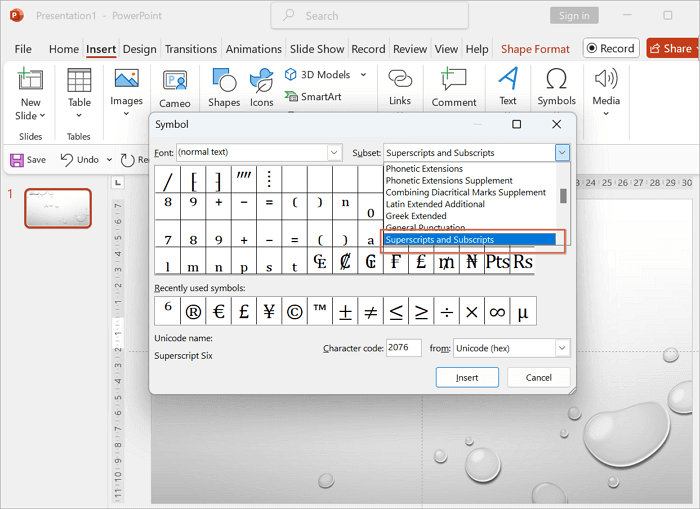
Task: Expand the Font dropdown in Symbol dialog
Action: [334, 153]
